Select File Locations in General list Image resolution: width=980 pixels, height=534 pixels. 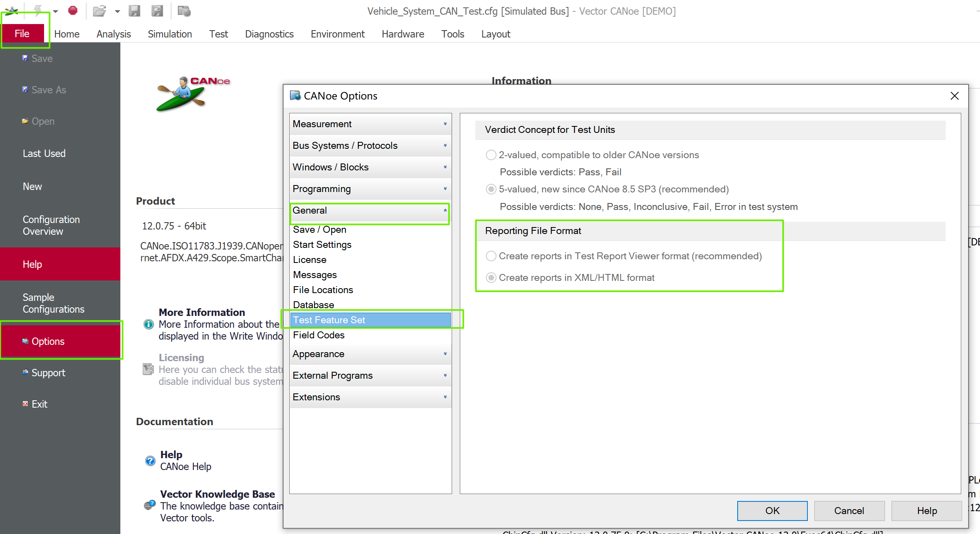pos(323,290)
